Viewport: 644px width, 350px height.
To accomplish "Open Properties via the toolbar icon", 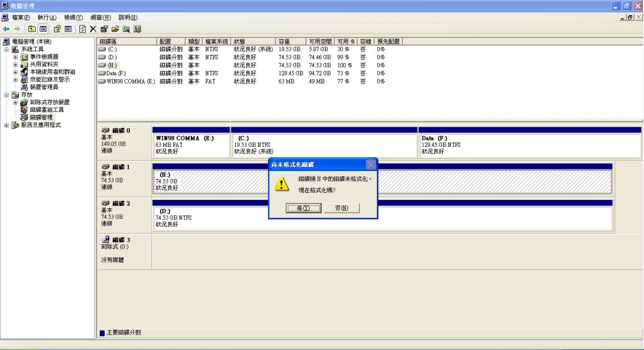I will point(104,29).
